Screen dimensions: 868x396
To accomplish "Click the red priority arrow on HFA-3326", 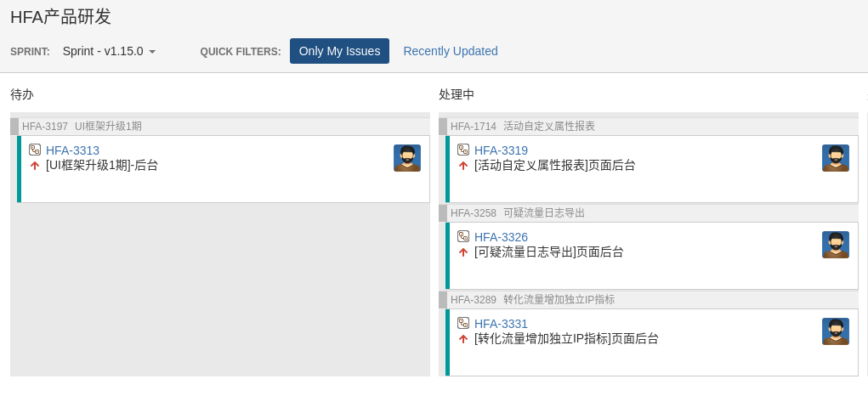I will pyautogui.click(x=463, y=252).
